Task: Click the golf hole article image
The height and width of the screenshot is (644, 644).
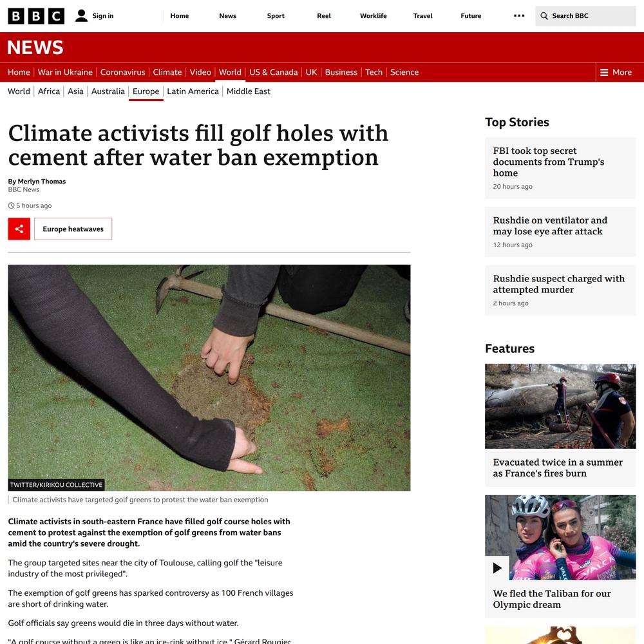Action: pos(209,378)
